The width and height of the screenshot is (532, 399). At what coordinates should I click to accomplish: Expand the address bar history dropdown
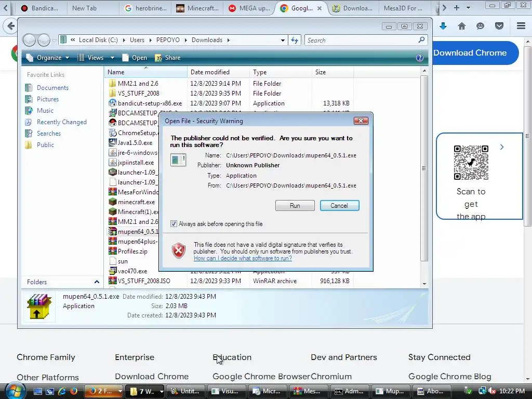(283, 41)
